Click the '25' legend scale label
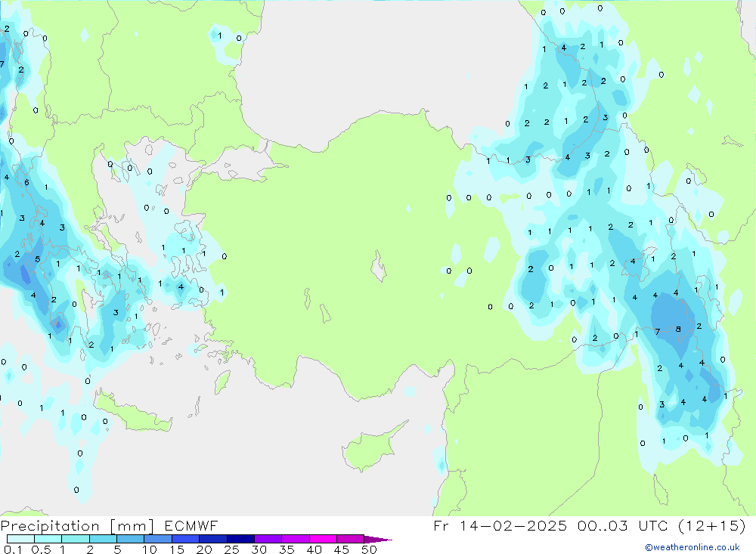Viewport: 756px width, 554px height. coord(231,549)
